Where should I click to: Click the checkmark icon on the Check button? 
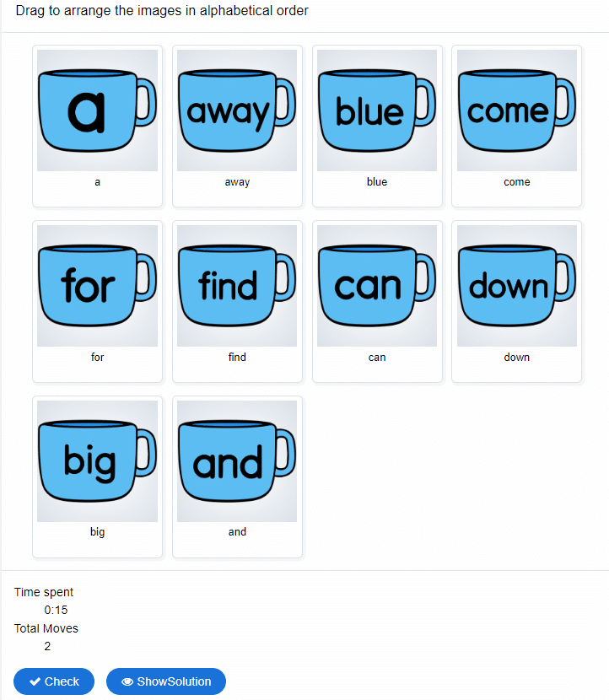click(x=35, y=681)
